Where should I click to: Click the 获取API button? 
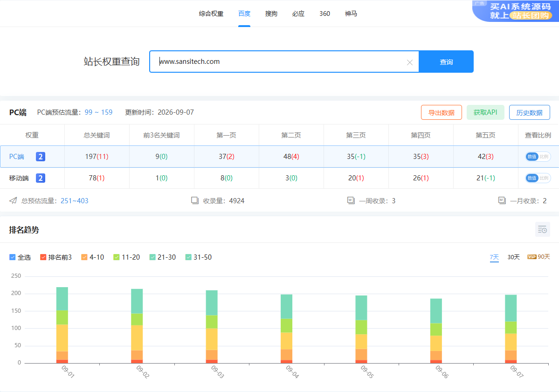coord(485,113)
